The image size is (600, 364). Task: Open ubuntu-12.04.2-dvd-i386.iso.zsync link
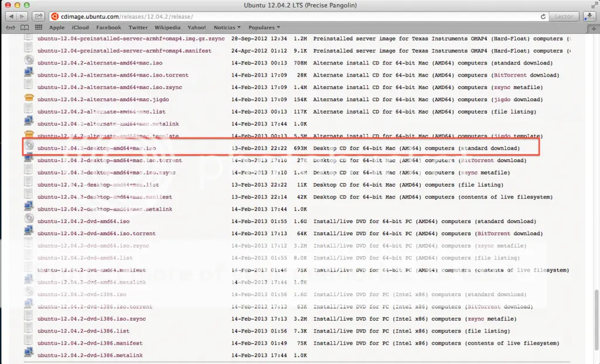91,319
